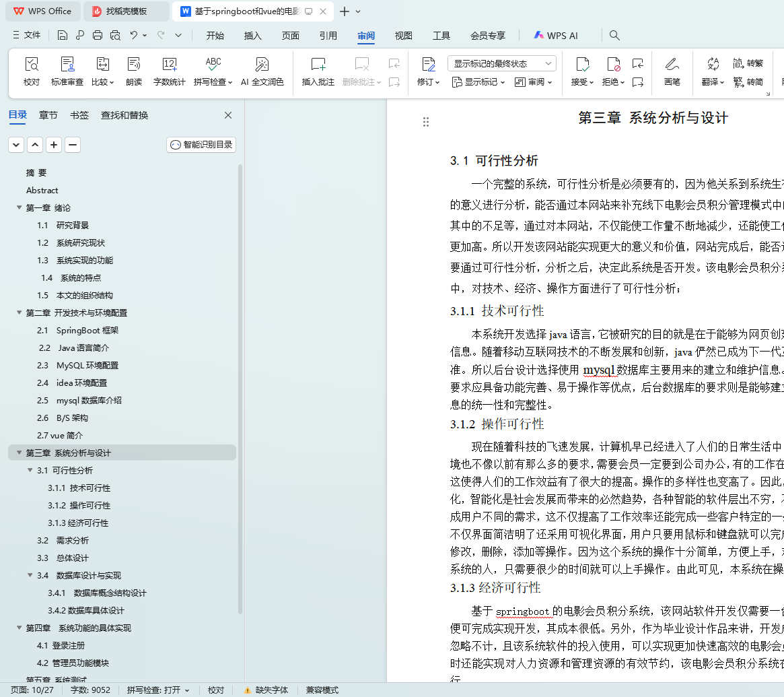Click 页面: 10/27 in status bar
The width and height of the screenshot is (784, 697).
click(x=32, y=690)
